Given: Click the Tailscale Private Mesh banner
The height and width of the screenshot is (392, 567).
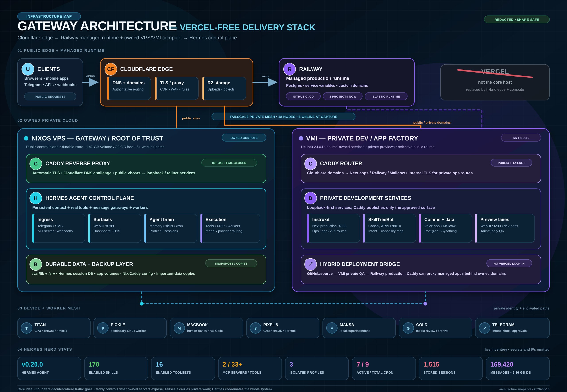Looking at the screenshot, I should pos(283,117).
